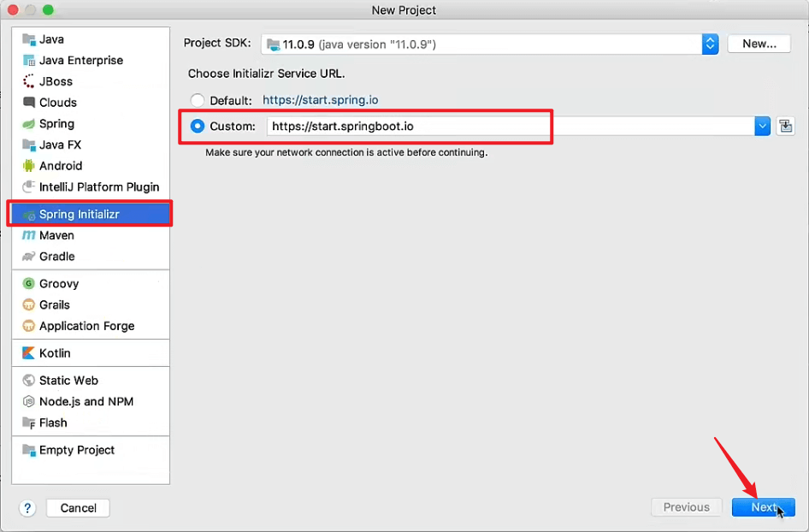Screen dimensions: 809x532
Task: Click the network connection notice text
Action: click(346, 153)
